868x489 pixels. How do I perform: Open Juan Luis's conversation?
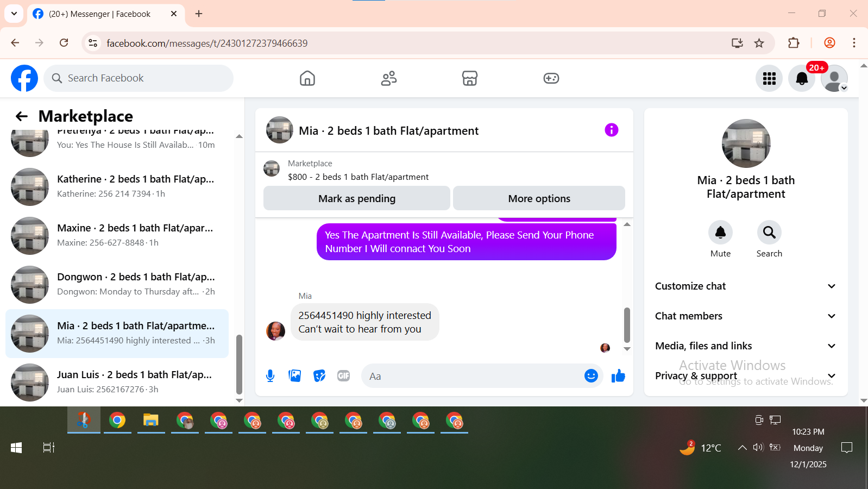(117, 382)
